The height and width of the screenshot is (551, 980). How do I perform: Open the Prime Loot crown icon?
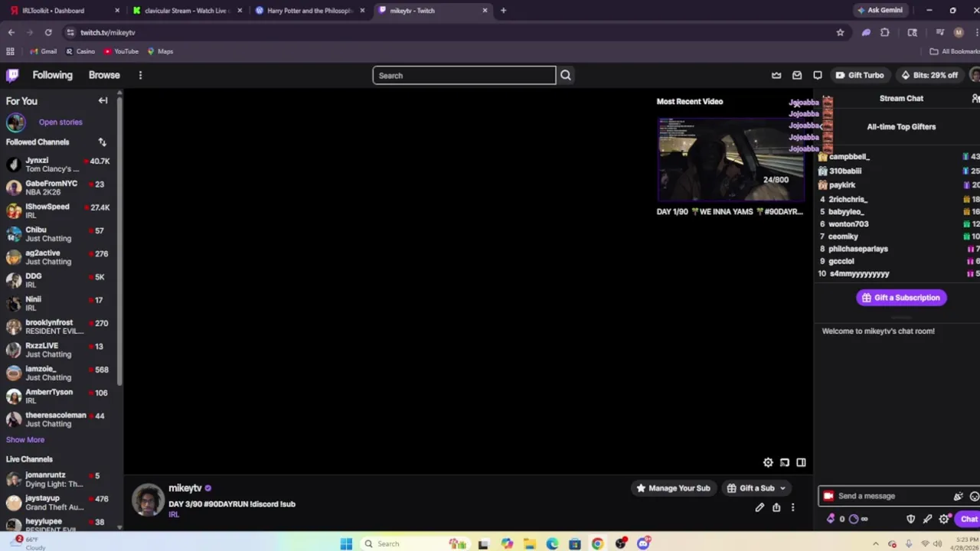[x=776, y=75]
